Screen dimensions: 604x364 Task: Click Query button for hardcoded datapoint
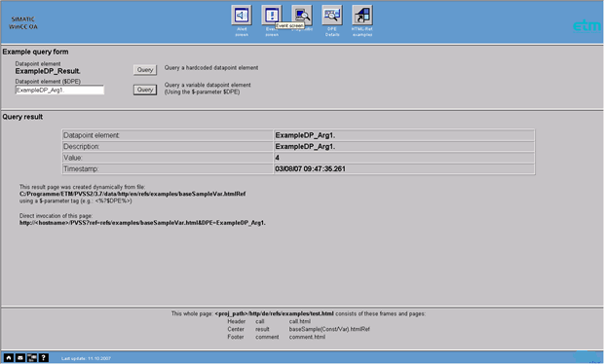(x=145, y=70)
